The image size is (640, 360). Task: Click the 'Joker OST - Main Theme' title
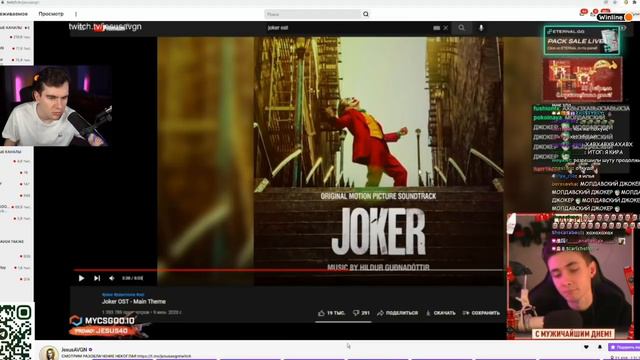pyautogui.click(x=134, y=302)
